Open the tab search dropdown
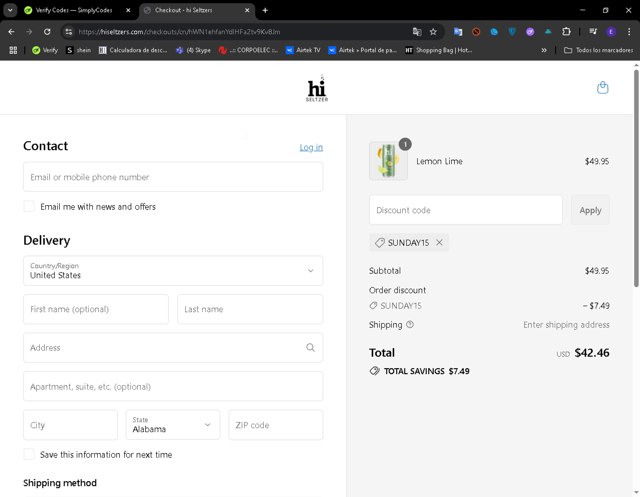The image size is (640, 497). tap(10, 10)
